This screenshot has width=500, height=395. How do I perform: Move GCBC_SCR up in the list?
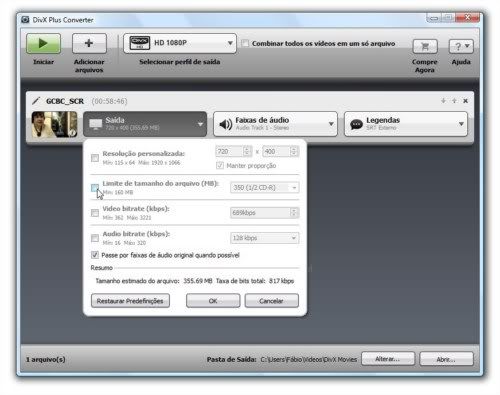[x=454, y=101]
